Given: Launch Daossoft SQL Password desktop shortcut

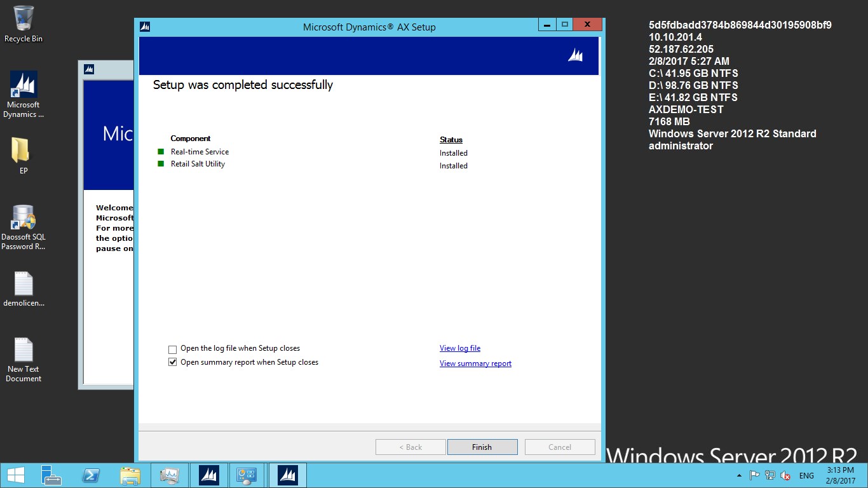Looking at the screenshot, I should pos(24,227).
